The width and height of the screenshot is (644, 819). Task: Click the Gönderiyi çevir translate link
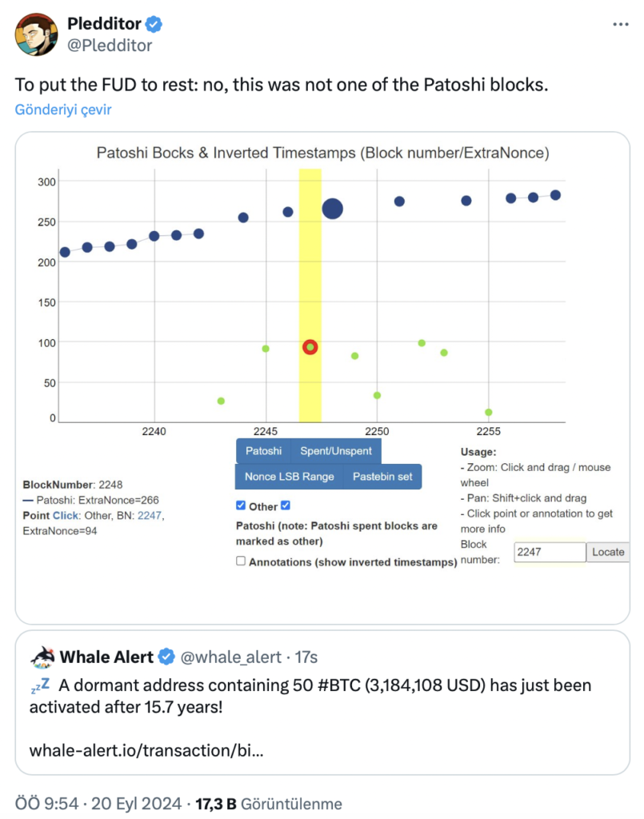[63, 110]
